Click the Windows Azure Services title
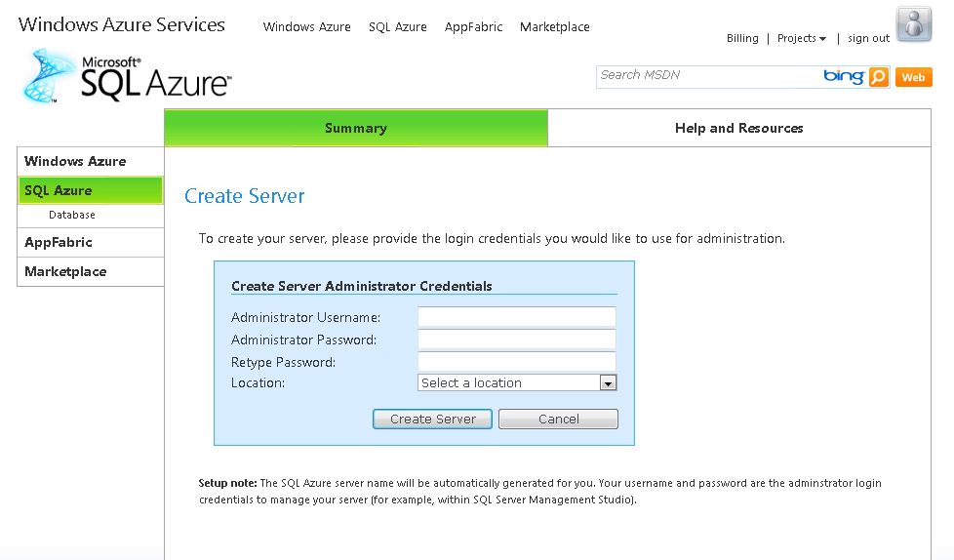The image size is (954, 560). point(122,24)
